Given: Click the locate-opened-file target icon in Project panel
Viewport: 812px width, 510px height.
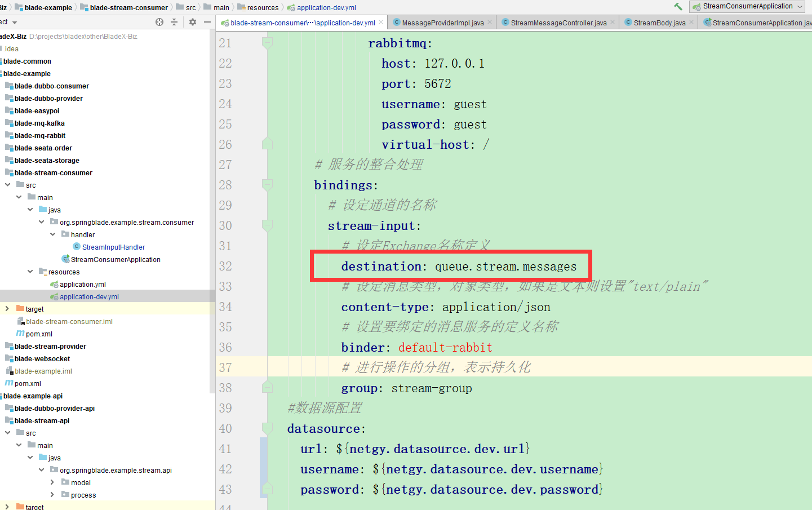Looking at the screenshot, I should pyautogui.click(x=159, y=22).
